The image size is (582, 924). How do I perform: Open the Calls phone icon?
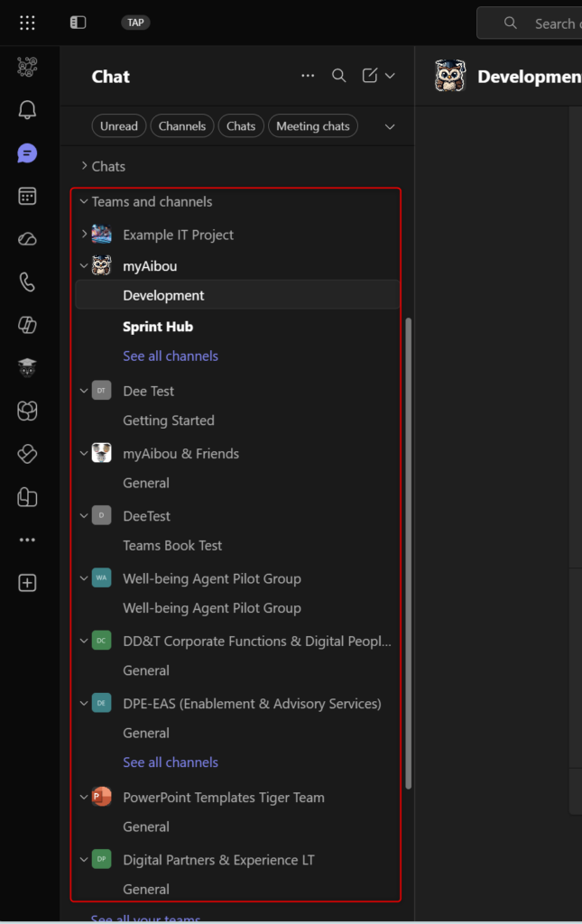point(27,282)
